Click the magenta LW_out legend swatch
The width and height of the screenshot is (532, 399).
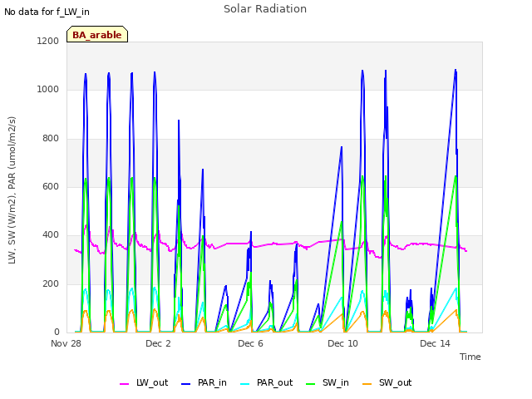click(x=124, y=384)
